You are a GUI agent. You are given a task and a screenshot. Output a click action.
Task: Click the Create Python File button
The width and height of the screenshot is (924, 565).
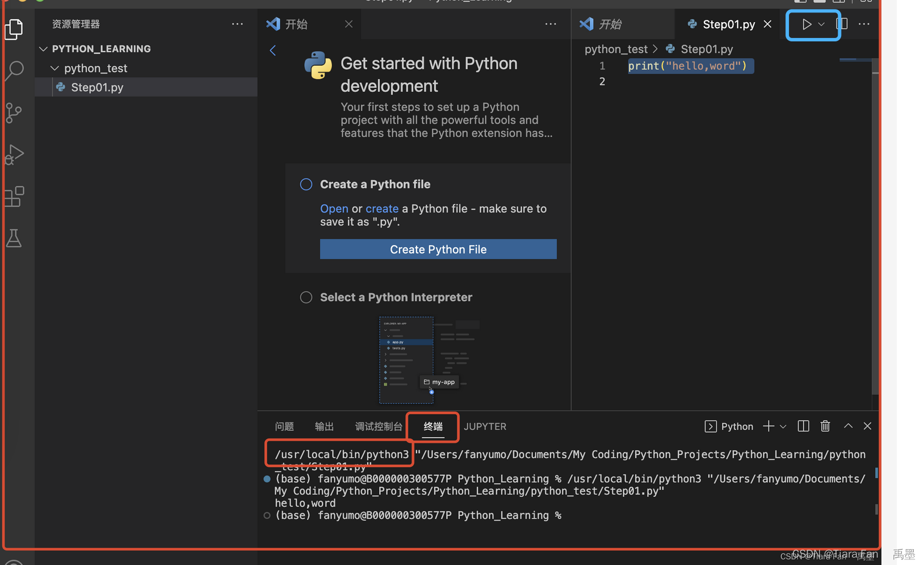coord(438,249)
